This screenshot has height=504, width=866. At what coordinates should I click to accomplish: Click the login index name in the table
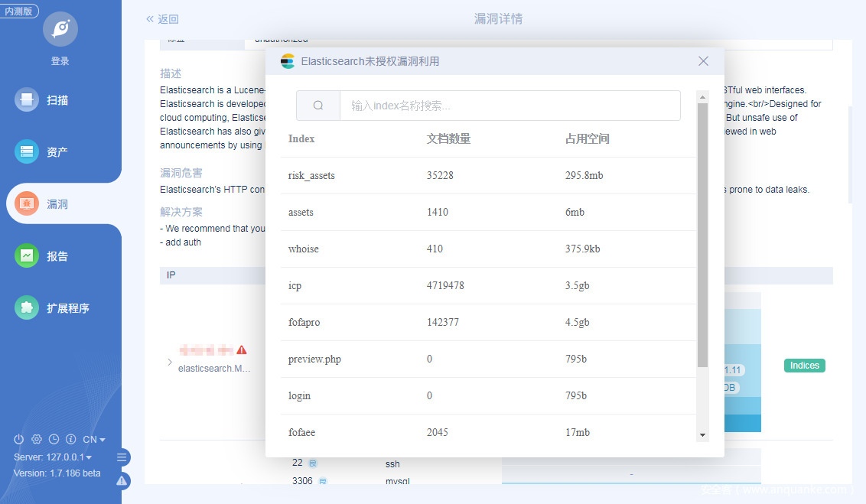[x=299, y=396]
